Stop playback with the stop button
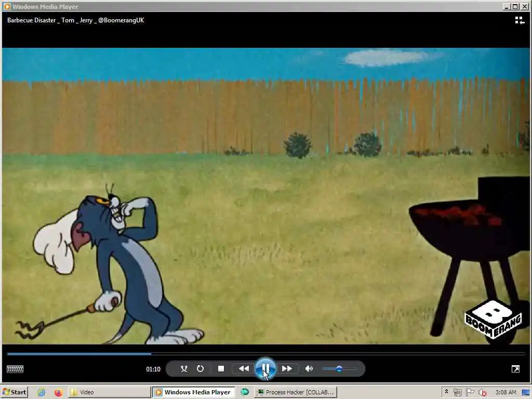The image size is (532, 399). [221, 368]
